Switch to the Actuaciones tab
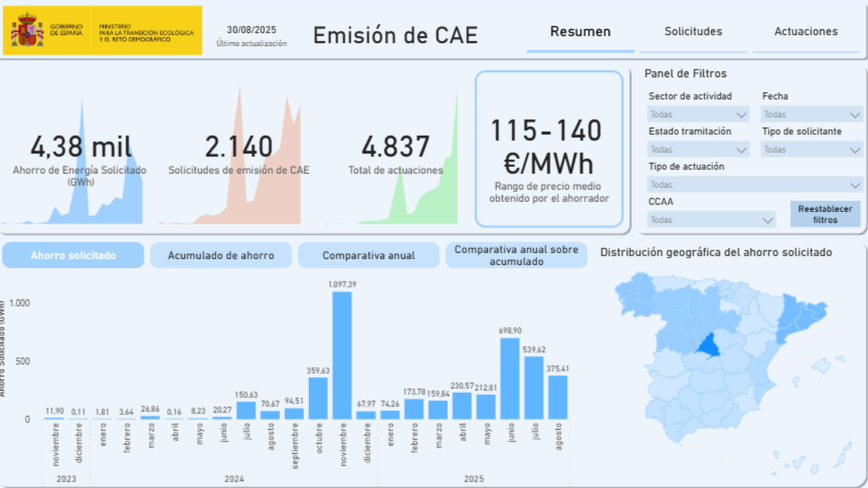The height and width of the screenshot is (488, 868). pos(806,31)
